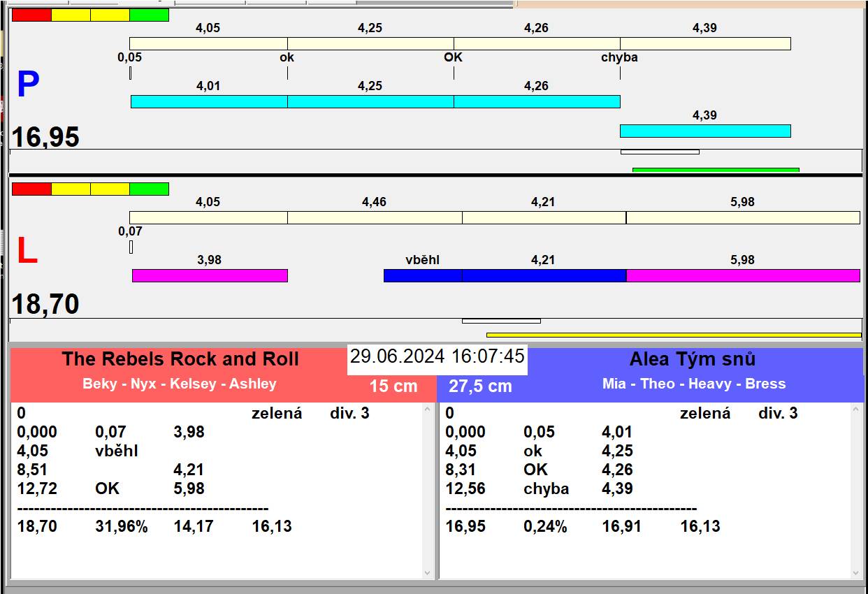Click the Alea Tým snů team header
Screen dimensions: 868x594
[x=692, y=359]
